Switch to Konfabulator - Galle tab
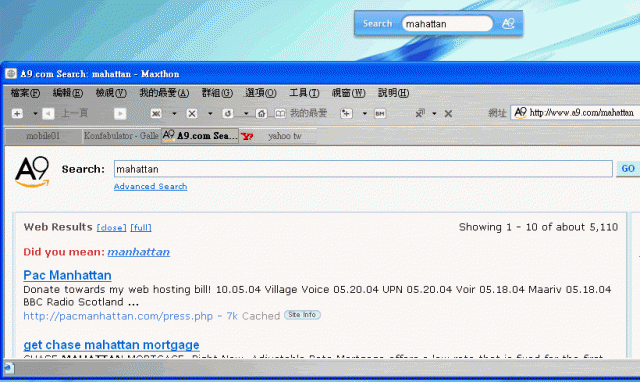The width and height of the screenshot is (640, 382). point(121,136)
